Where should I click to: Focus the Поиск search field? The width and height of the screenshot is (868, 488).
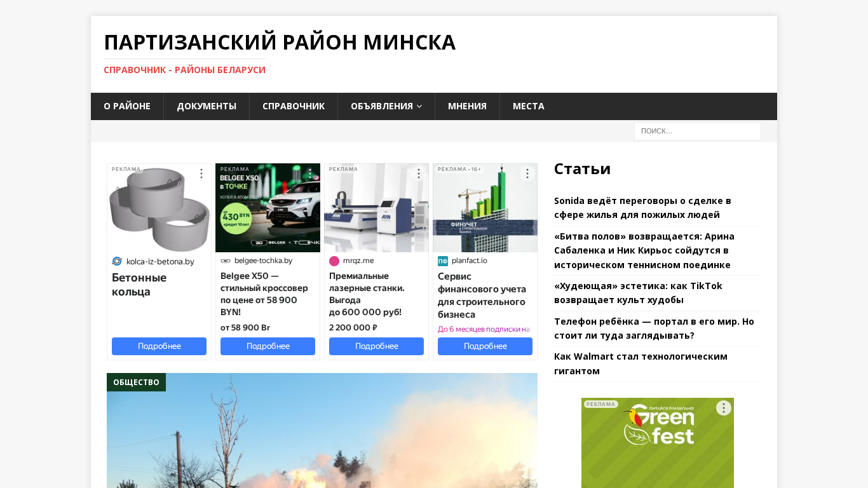click(697, 131)
